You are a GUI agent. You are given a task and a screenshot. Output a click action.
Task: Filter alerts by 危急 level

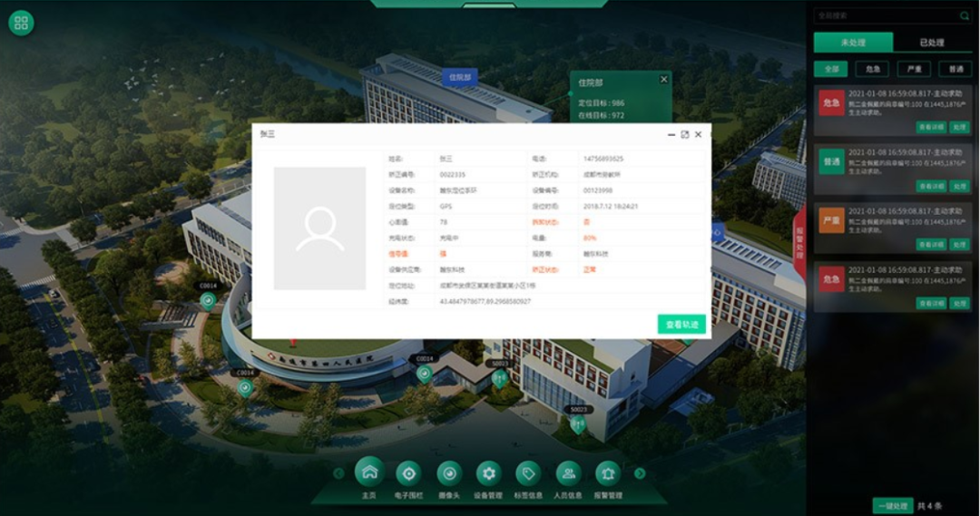click(873, 69)
